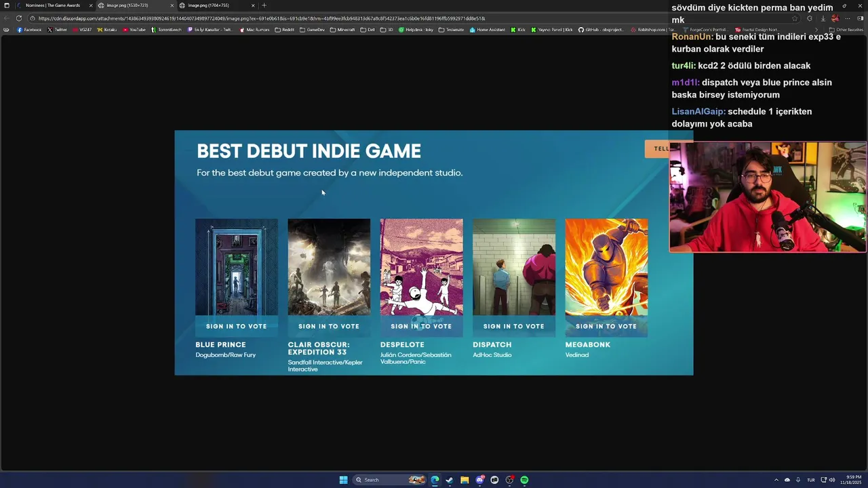This screenshot has height=488, width=868.
Task: Expand the Minecraft bookmarks folder
Action: 342,30
